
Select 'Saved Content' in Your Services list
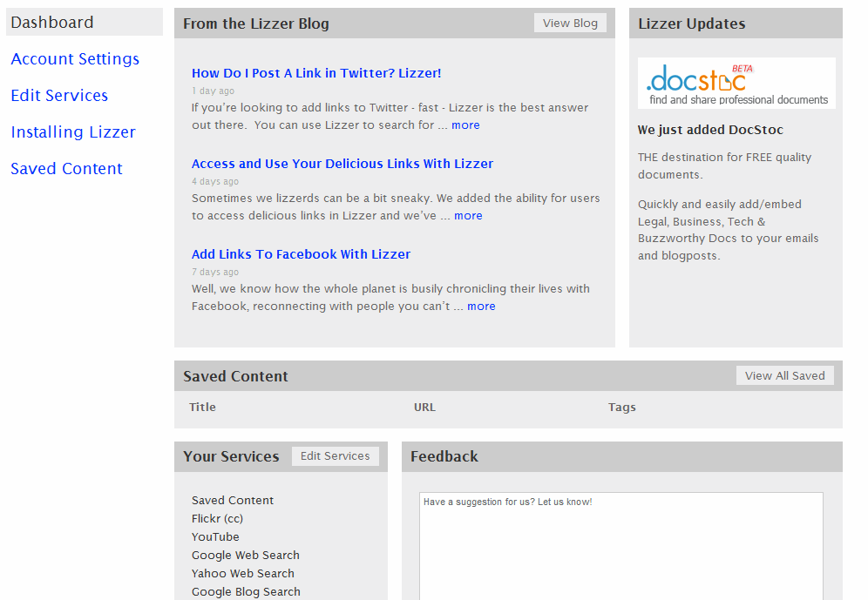[x=233, y=500]
